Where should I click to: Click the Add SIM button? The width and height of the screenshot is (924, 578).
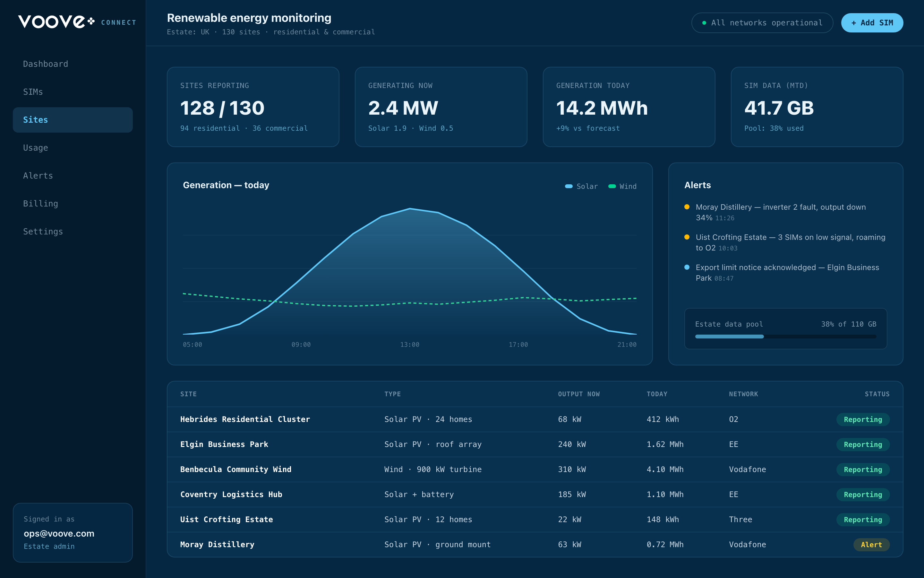(872, 23)
